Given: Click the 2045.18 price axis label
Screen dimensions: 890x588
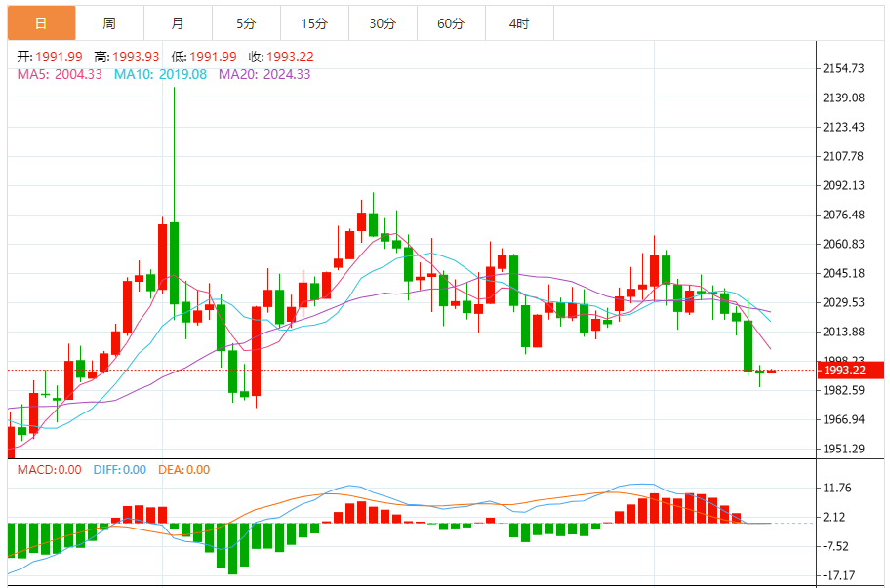Looking at the screenshot, I should [843, 273].
